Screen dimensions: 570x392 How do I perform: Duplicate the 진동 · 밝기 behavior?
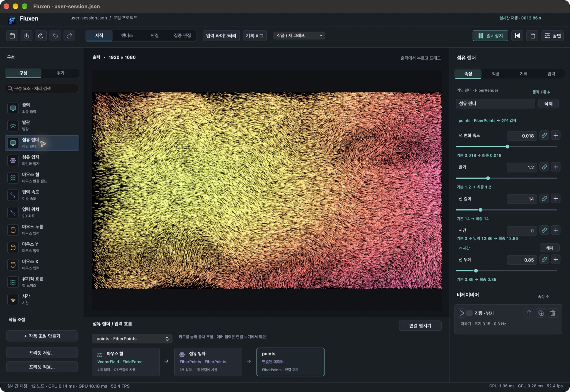click(x=541, y=313)
